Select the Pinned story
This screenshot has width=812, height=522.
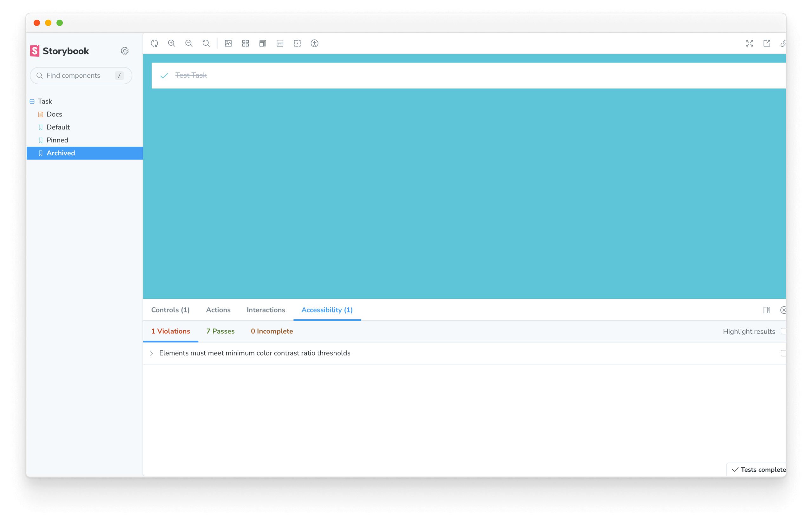(x=57, y=140)
